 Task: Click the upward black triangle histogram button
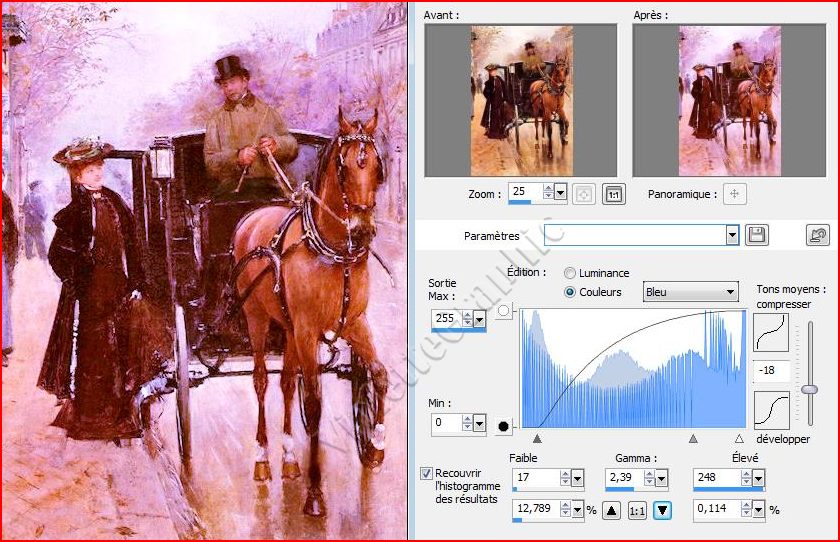(611, 511)
